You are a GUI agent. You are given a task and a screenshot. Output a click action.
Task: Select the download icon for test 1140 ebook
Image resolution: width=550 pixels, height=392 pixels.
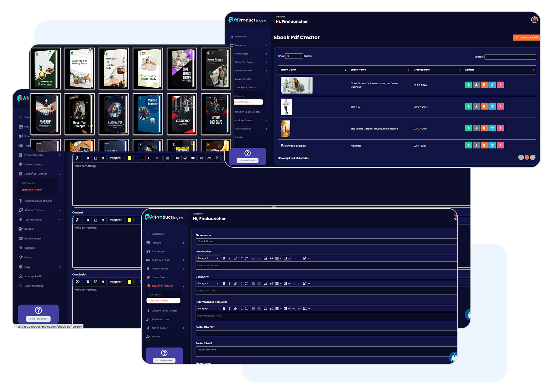476,106
